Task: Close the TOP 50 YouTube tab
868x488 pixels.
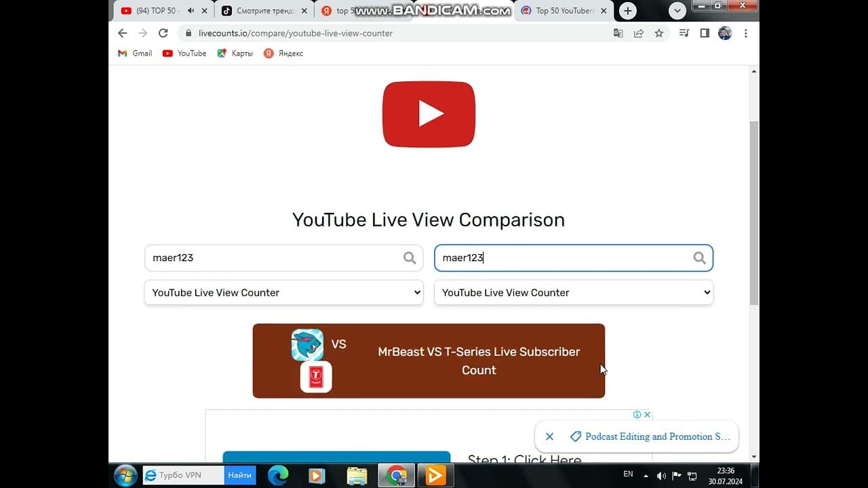Action: [x=205, y=11]
